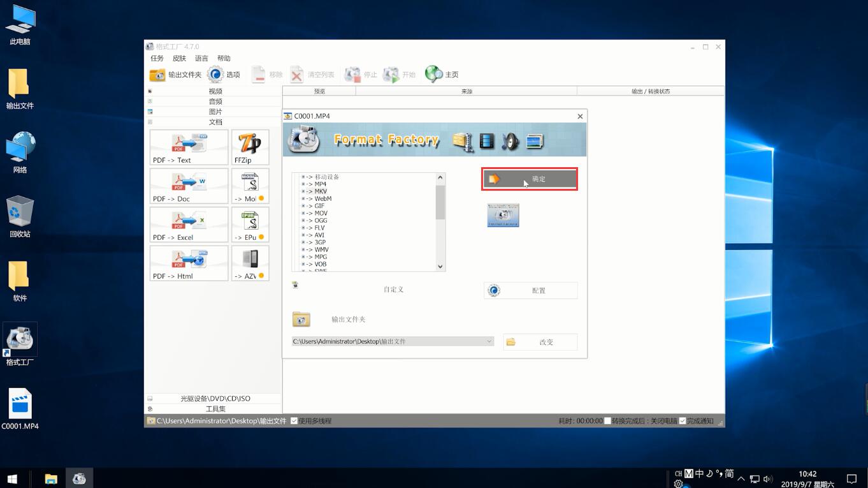Expand the 移动设备 format node
This screenshot has height=488, width=868.
[303, 177]
